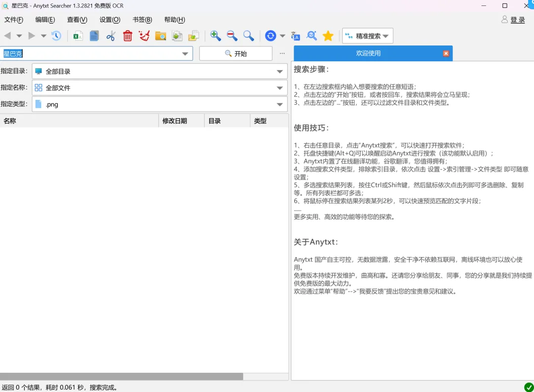Clear with the red broom icon

[144, 36]
